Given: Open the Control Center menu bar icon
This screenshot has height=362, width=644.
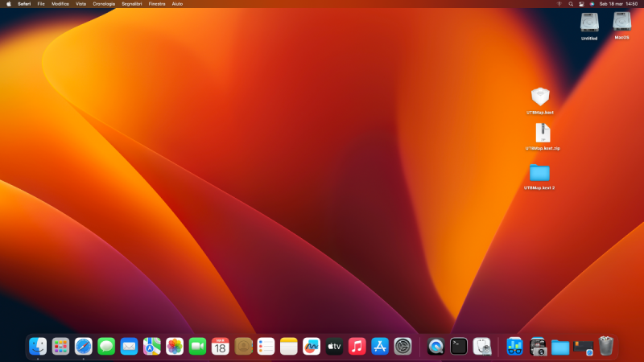Looking at the screenshot, I should [581, 4].
